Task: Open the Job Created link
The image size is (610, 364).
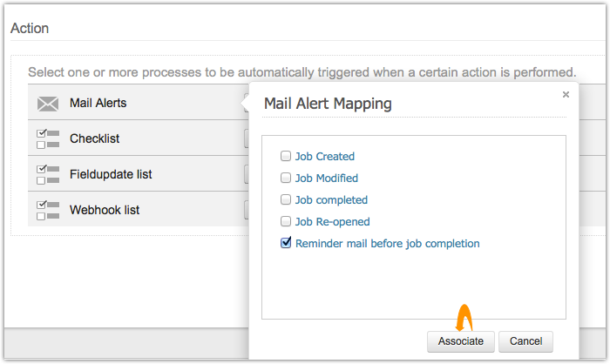Action: pyautogui.click(x=325, y=157)
